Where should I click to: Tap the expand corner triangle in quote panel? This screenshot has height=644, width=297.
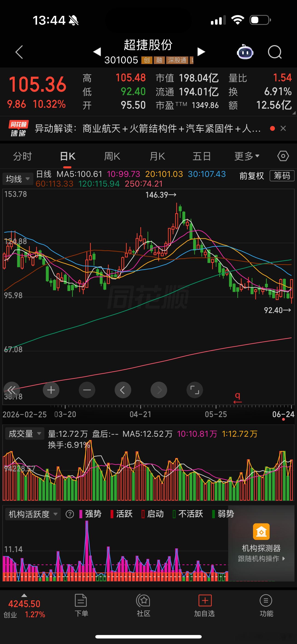294,113
